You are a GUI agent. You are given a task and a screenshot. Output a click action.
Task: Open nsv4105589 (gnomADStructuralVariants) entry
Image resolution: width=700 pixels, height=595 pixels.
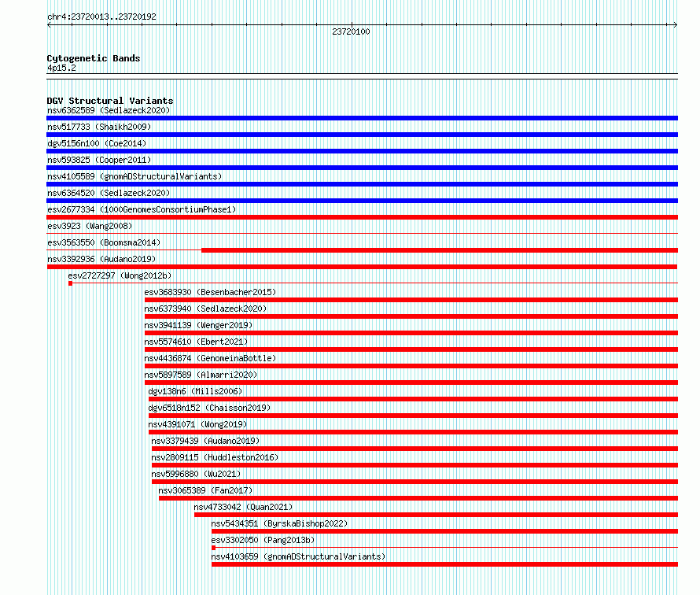(134, 176)
